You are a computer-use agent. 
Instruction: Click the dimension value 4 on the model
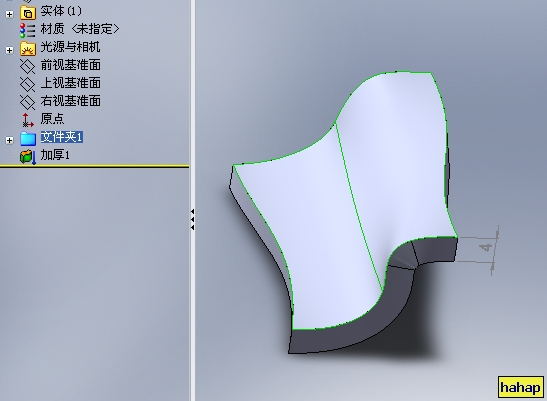pos(486,247)
